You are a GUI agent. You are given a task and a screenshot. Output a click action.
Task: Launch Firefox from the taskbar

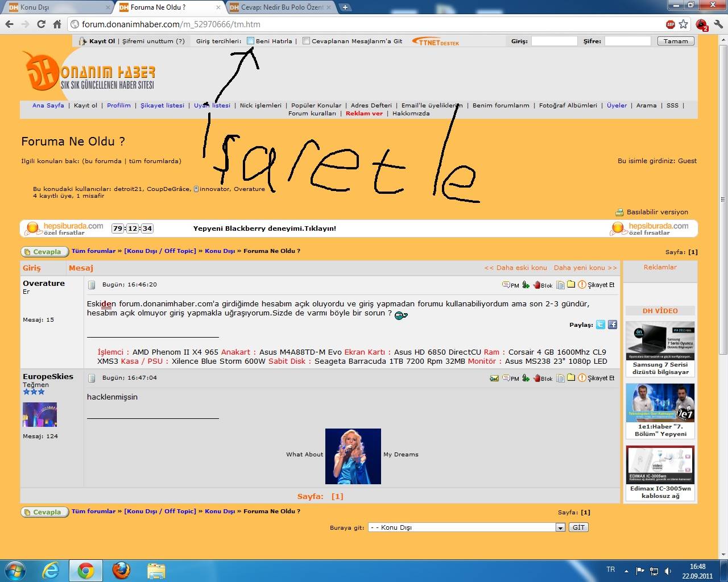(x=121, y=570)
